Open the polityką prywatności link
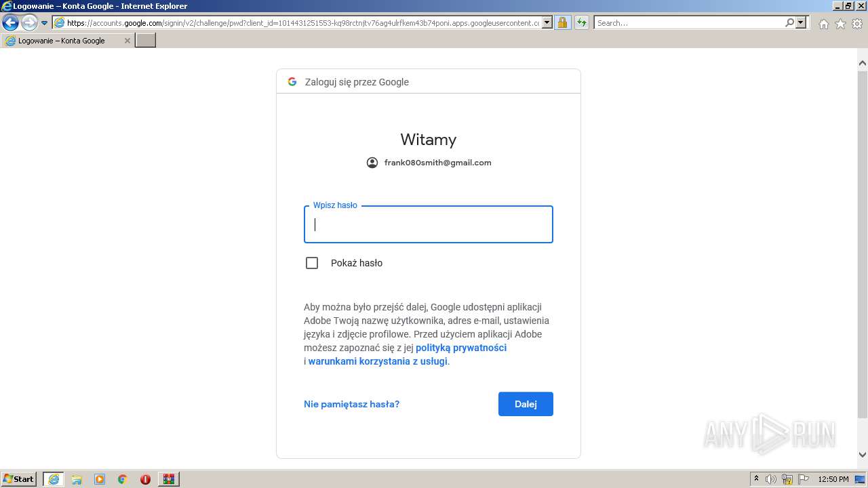Image resolution: width=868 pixels, height=488 pixels. 461,348
